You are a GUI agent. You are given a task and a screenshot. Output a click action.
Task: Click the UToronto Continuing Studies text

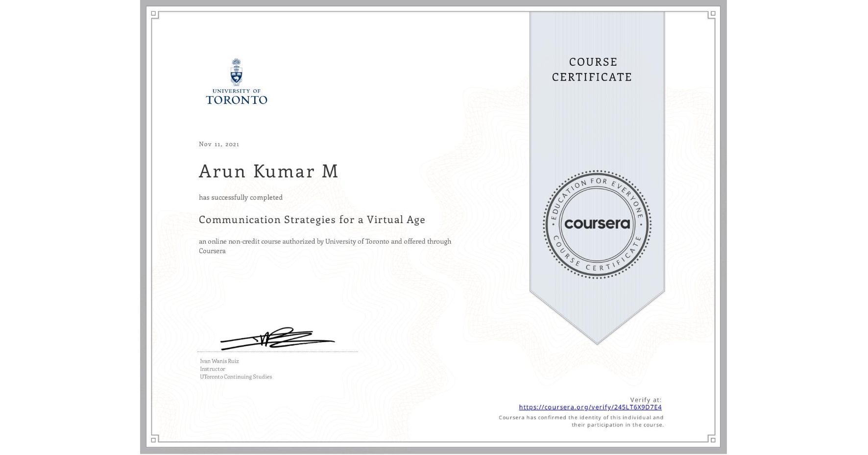tap(236, 377)
